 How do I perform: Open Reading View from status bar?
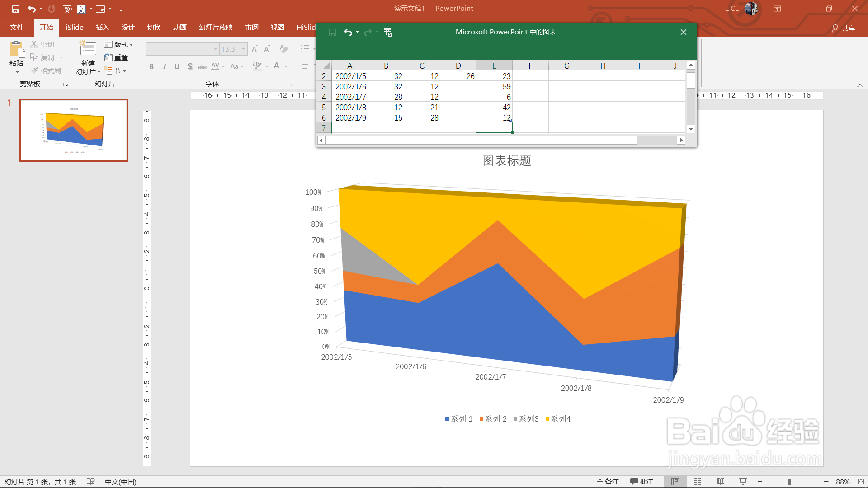click(x=720, y=482)
